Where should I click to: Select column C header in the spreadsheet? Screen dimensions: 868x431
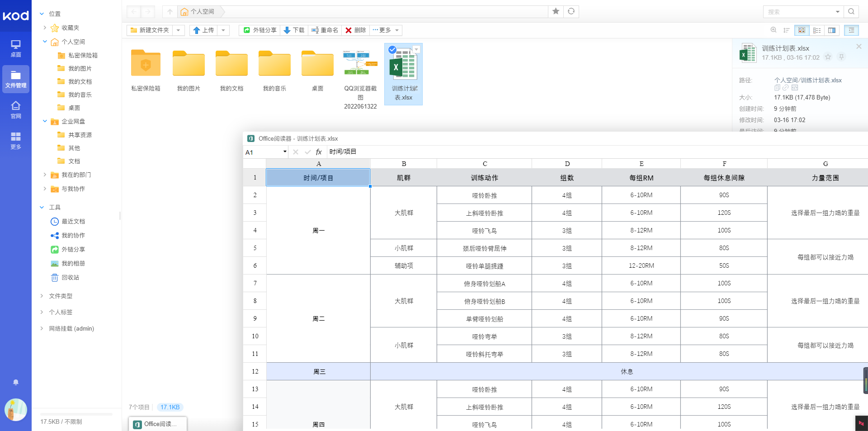point(485,164)
